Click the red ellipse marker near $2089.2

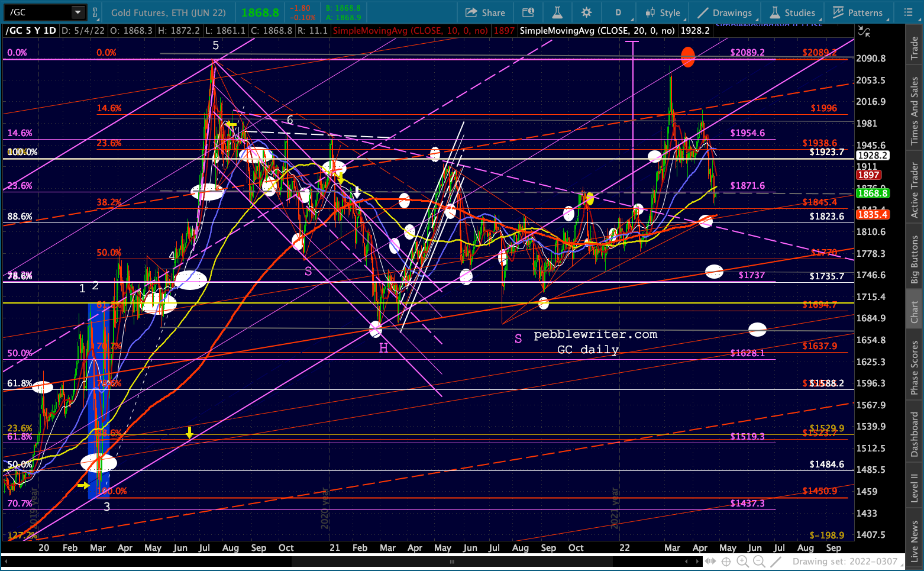point(687,57)
